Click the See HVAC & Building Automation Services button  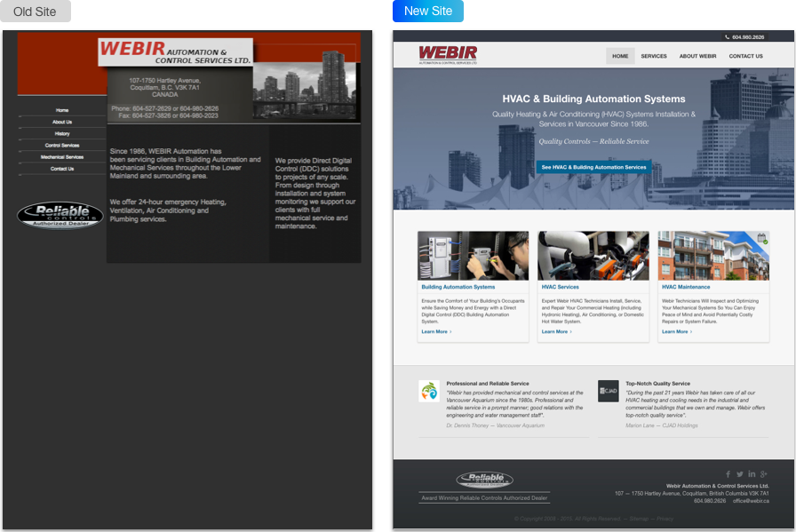pos(593,167)
